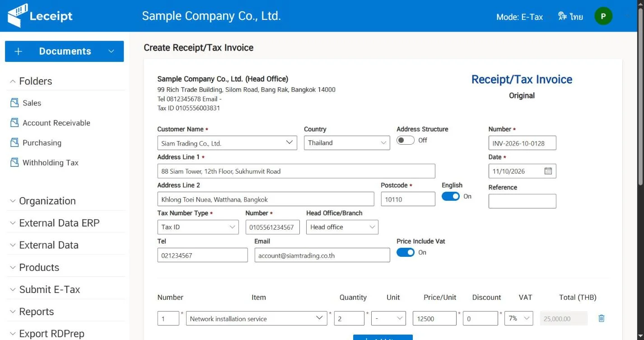Open the Sales folder icon
Viewport: 644px width, 340px height.
14,103
